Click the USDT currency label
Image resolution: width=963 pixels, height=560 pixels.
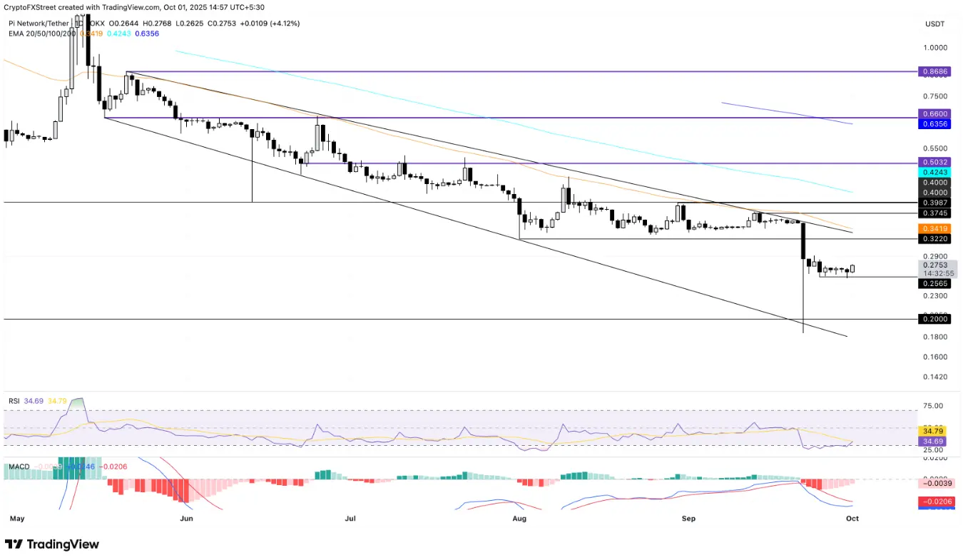click(934, 24)
